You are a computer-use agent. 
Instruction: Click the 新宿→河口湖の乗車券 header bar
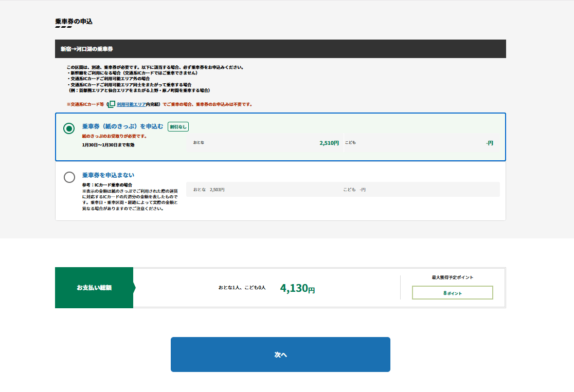click(x=280, y=49)
